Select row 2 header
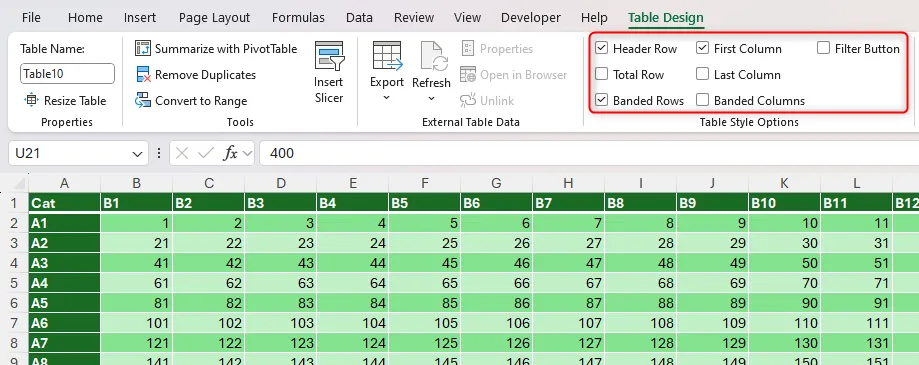Viewport: 919px width, 365px height. click(x=14, y=223)
